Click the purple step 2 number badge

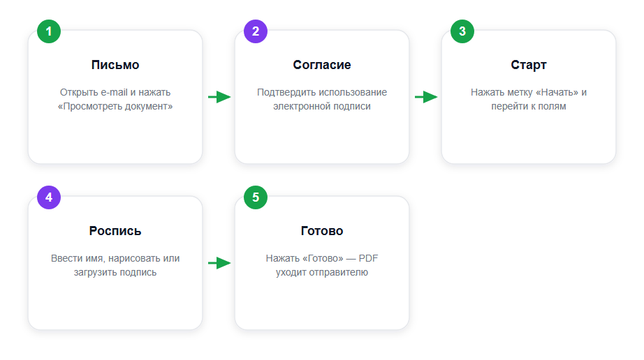tap(256, 31)
